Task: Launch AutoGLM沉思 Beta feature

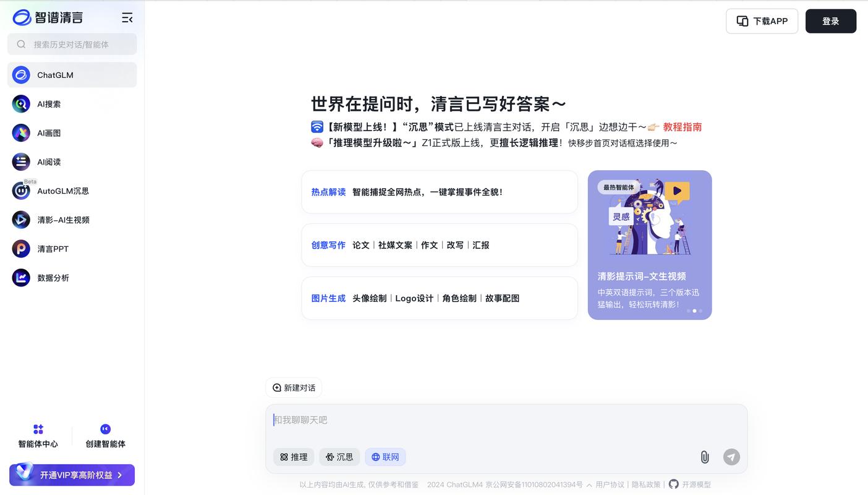Action: point(59,191)
